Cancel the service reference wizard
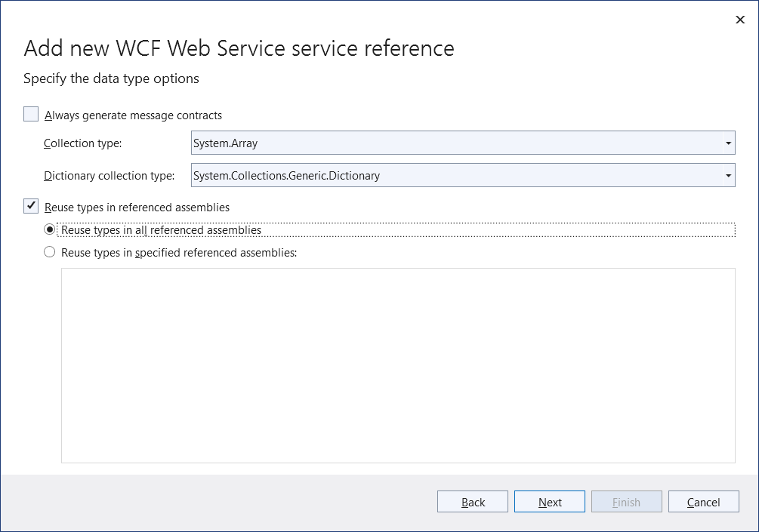The image size is (759, 532). tap(703, 501)
